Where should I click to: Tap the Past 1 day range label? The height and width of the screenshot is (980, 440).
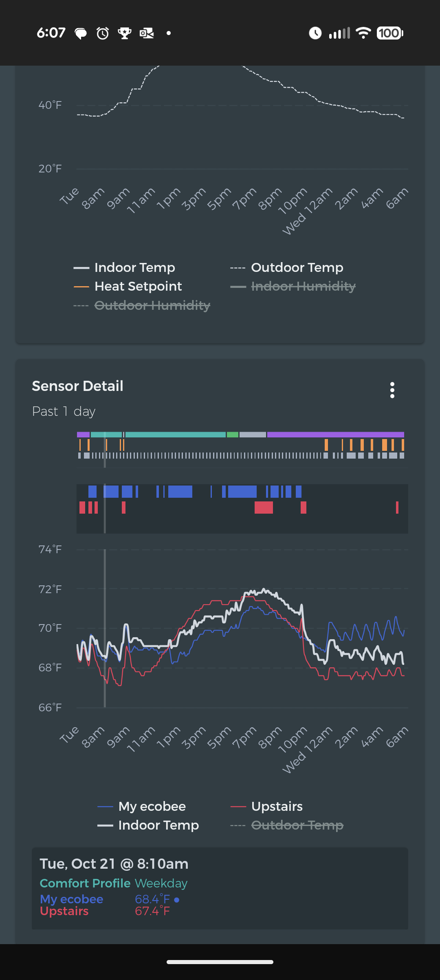(64, 411)
